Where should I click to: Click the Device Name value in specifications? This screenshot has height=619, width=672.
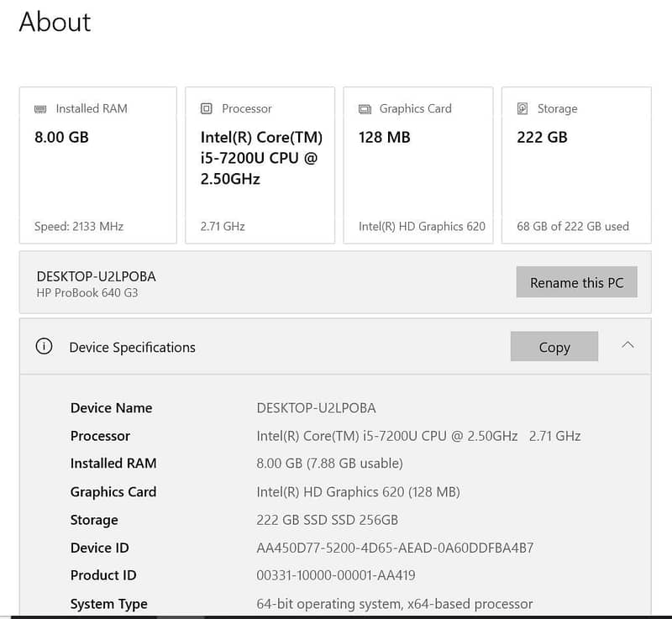click(x=316, y=408)
